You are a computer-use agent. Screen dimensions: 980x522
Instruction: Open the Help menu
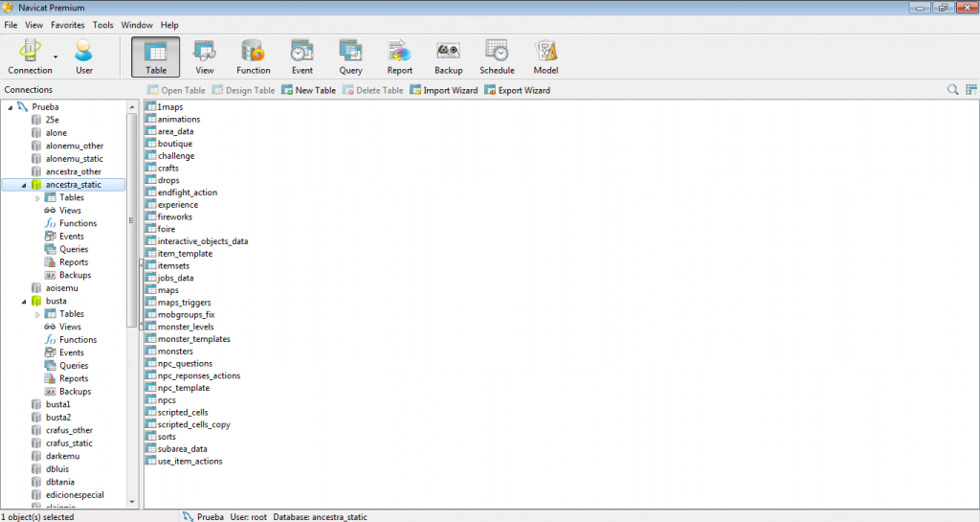tap(169, 25)
